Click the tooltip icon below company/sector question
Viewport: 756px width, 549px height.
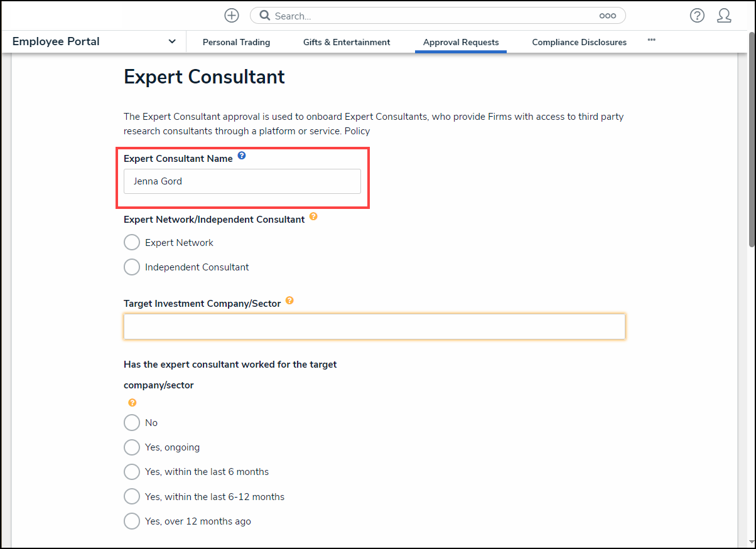tap(132, 402)
